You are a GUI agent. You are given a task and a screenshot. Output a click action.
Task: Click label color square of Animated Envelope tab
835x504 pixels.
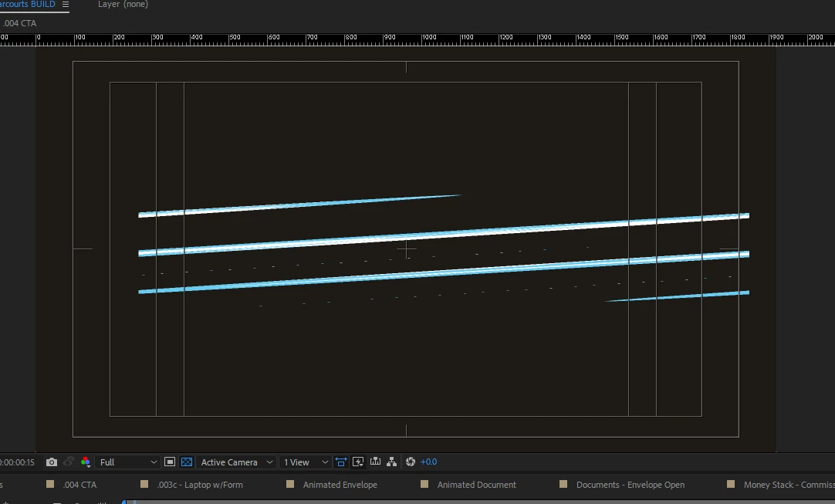290,484
